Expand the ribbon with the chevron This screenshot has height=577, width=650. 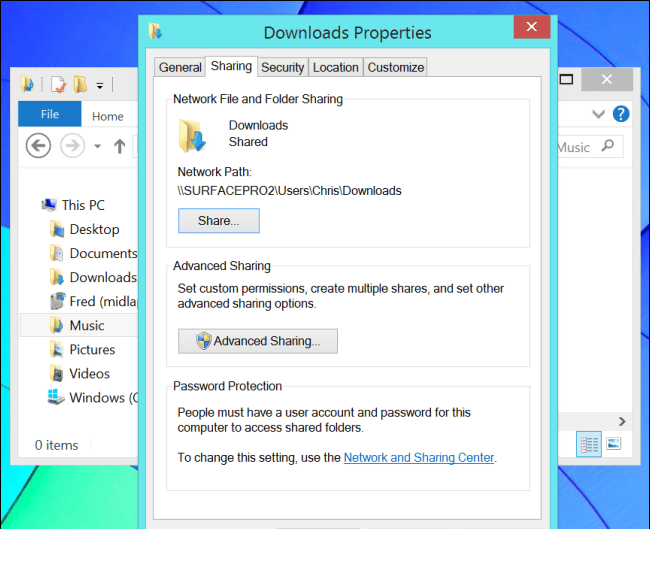pos(599,114)
